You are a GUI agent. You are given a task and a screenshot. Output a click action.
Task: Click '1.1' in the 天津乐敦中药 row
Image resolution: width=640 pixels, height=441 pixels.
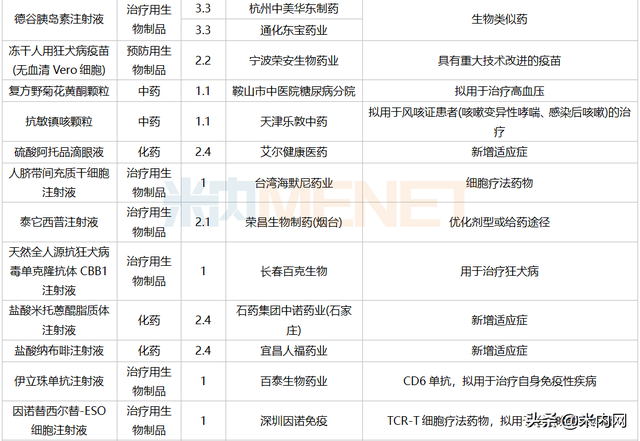(203, 121)
